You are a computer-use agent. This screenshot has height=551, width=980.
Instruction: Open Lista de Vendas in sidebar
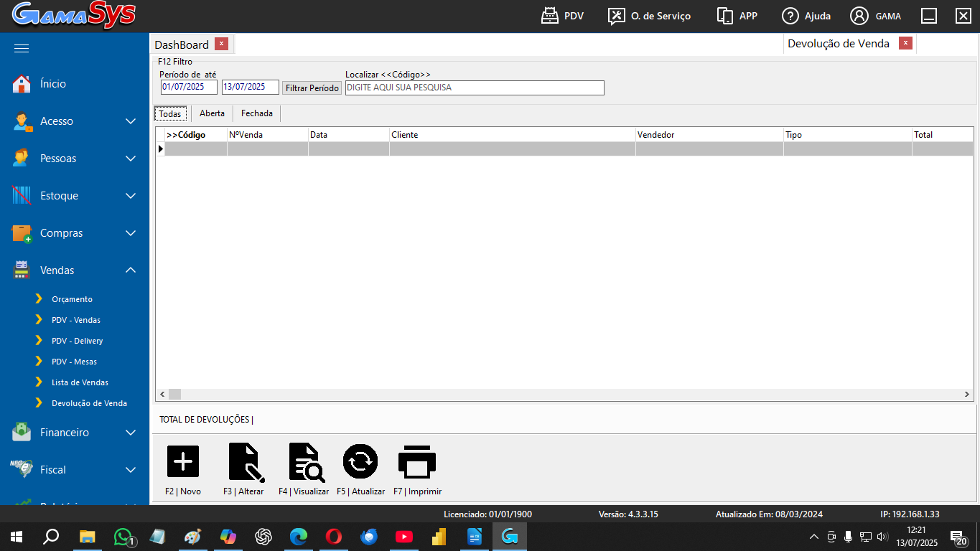pyautogui.click(x=80, y=382)
